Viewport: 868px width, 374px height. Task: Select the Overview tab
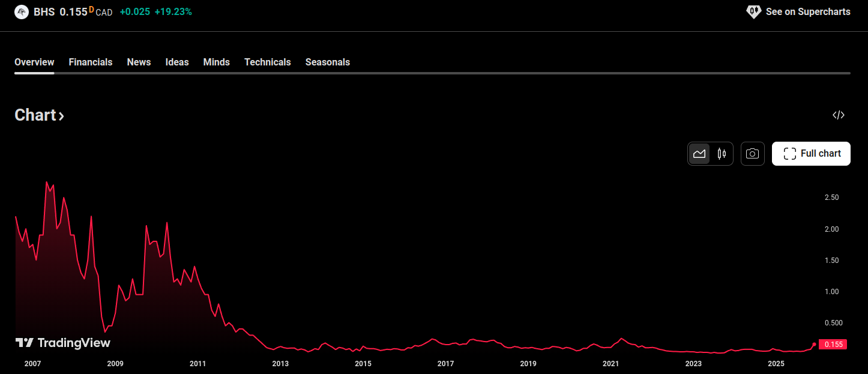point(34,62)
